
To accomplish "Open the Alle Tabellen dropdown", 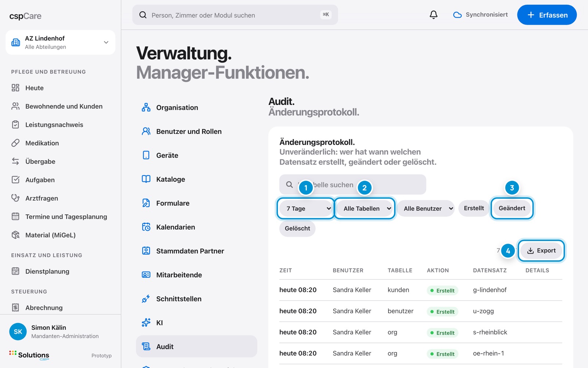I will click(x=365, y=208).
